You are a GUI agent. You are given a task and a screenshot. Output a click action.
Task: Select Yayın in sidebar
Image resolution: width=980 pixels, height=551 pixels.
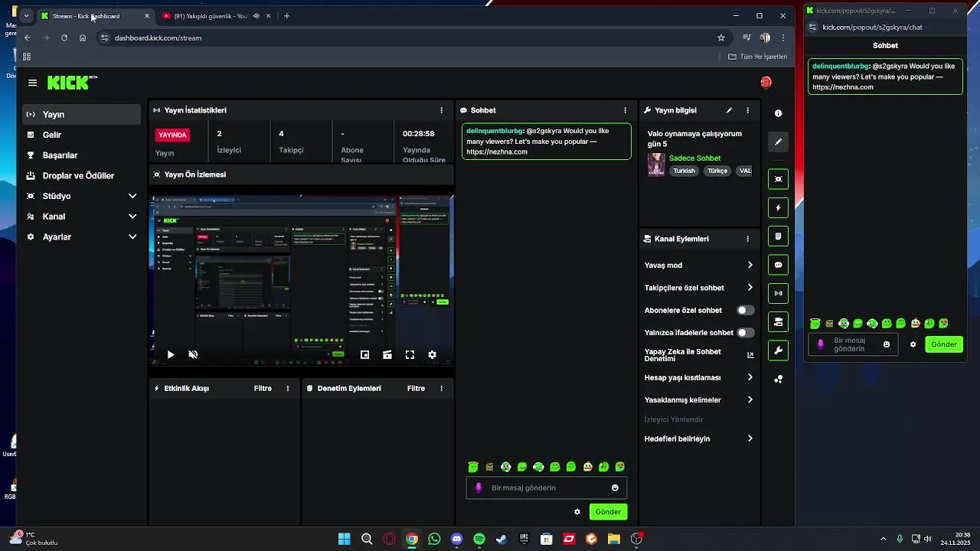(x=82, y=114)
